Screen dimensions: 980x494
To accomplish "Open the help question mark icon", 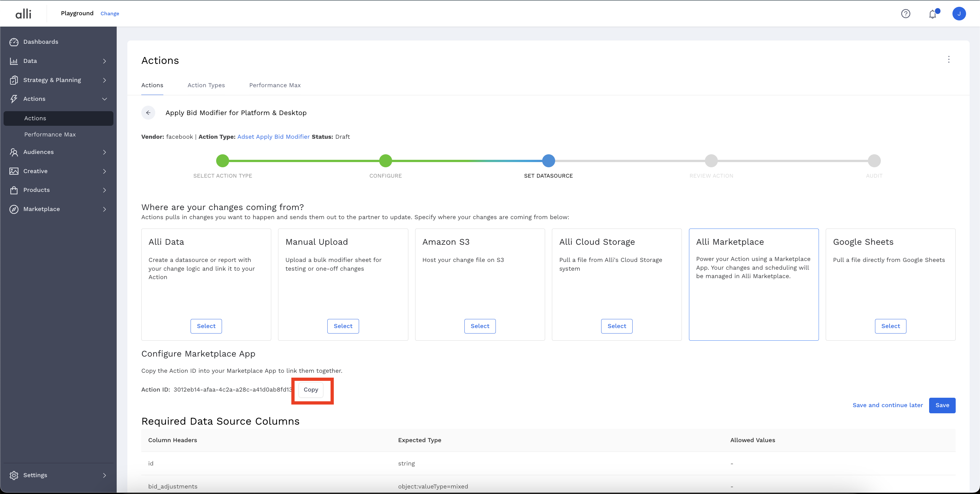I will click(x=905, y=14).
